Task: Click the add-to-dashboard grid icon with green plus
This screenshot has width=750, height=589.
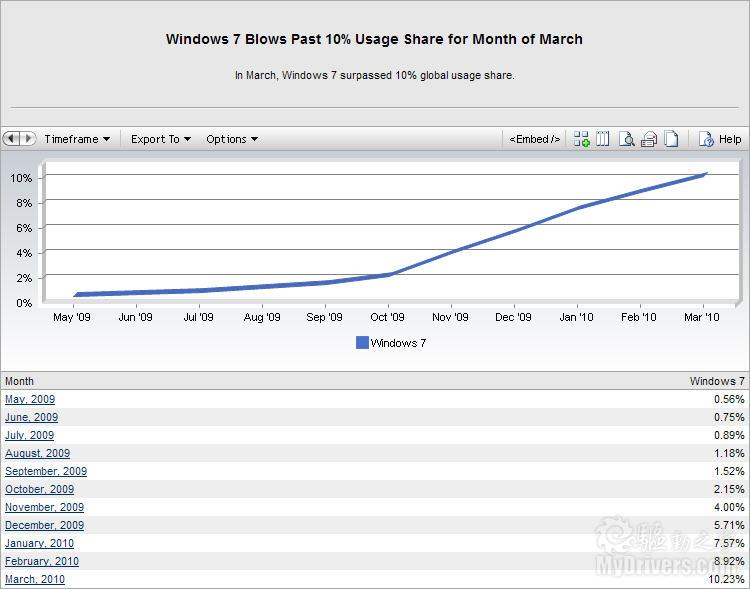Action: [581, 139]
